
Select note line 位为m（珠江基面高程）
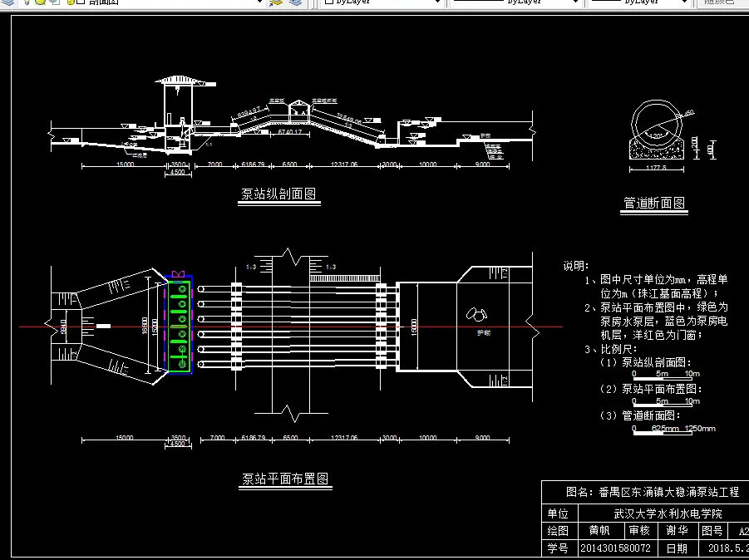pos(658,293)
